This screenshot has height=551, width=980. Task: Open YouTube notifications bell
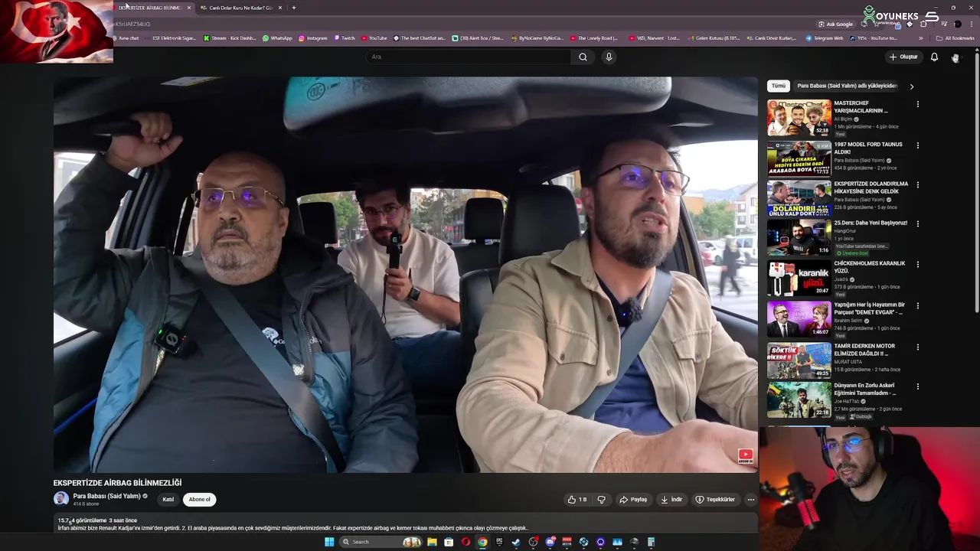[x=934, y=57]
